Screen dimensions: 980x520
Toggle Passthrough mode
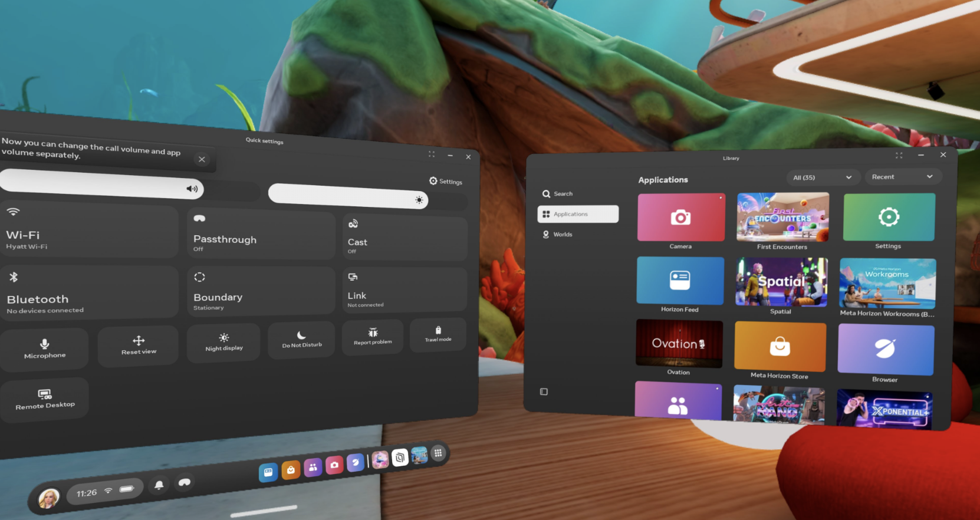pos(261,235)
